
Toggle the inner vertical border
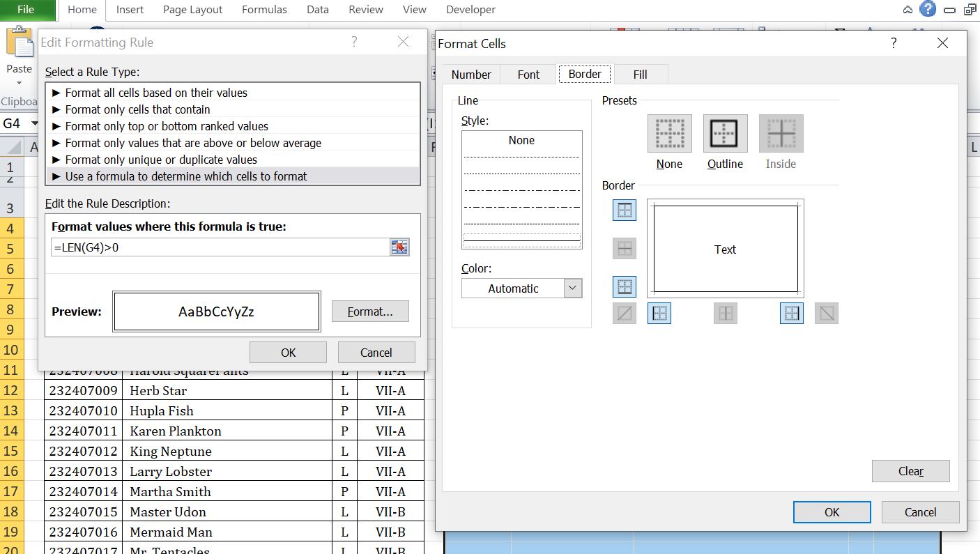click(725, 313)
